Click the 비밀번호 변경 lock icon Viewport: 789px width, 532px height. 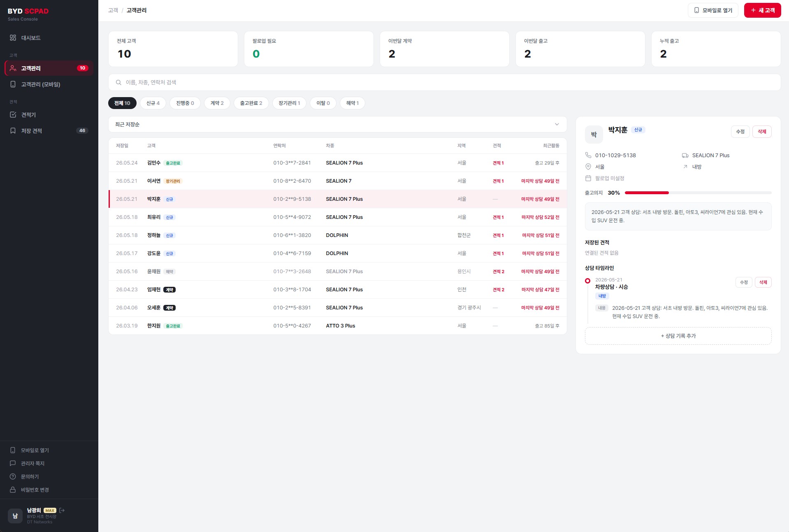(13, 490)
